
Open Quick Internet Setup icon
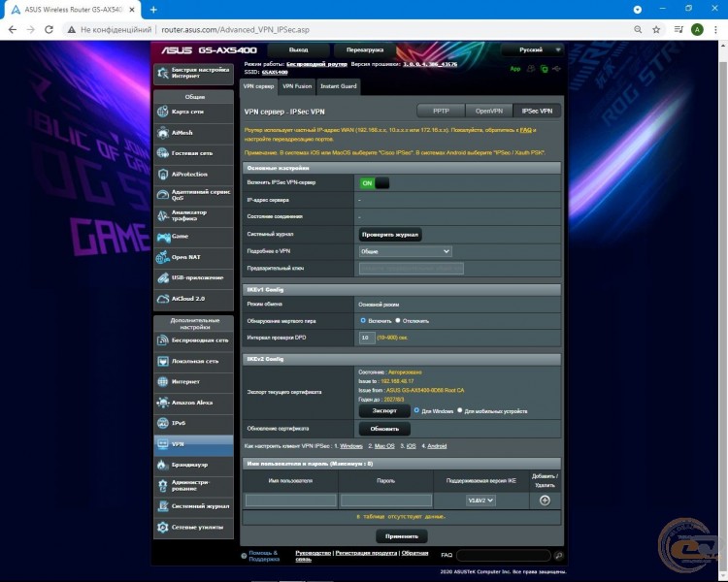coord(162,73)
